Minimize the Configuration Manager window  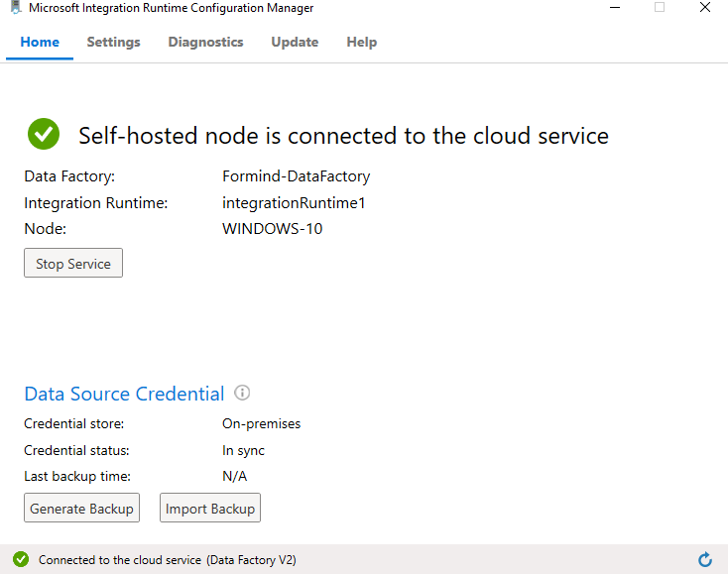(x=615, y=7)
